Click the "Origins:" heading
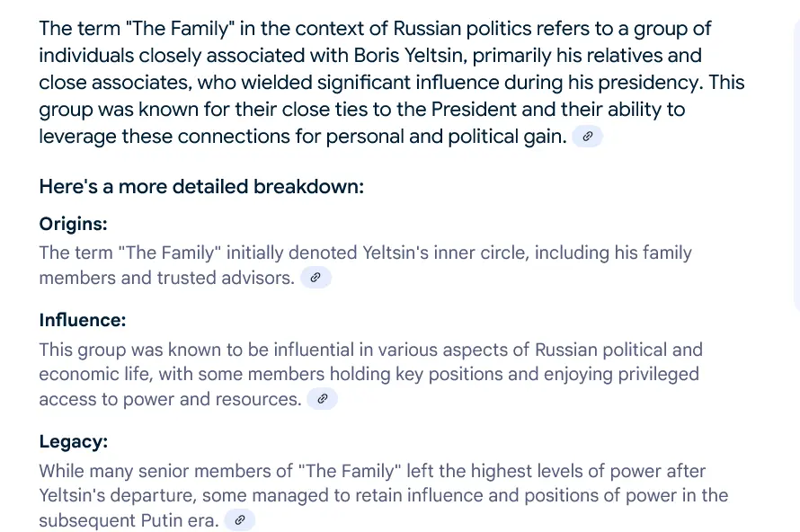 coord(73,225)
